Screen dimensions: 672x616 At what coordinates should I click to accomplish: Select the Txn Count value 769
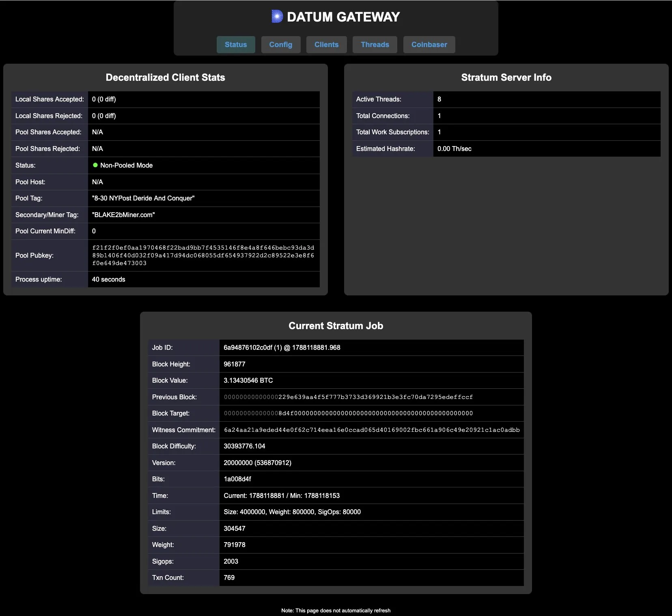pyautogui.click(x=229, y=577)
